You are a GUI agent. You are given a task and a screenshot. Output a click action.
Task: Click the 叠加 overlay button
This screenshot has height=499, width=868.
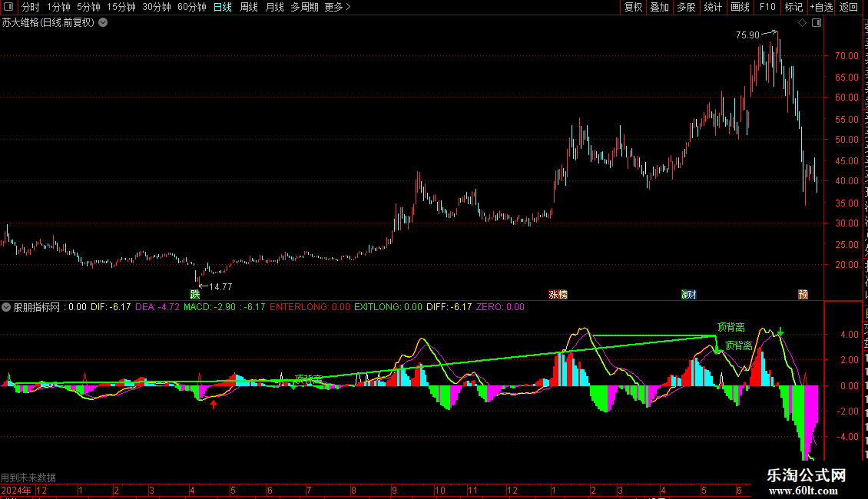tap(659, 7)
